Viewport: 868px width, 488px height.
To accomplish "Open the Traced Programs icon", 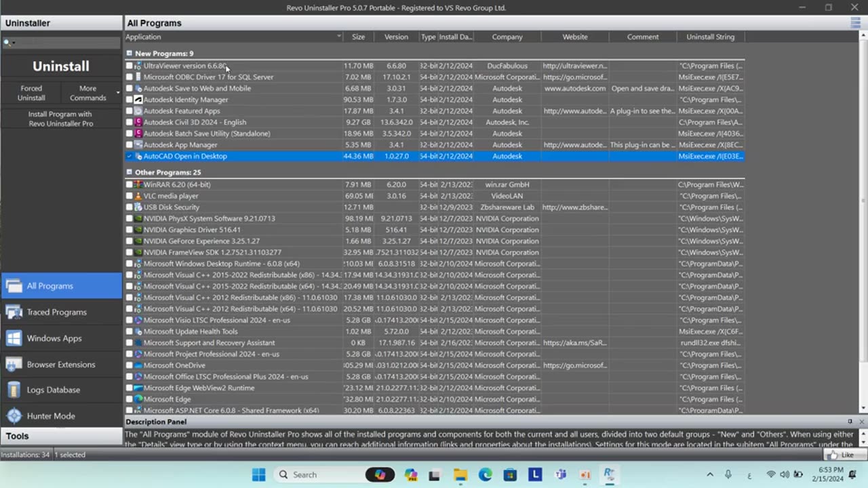I will coord(14,312).
